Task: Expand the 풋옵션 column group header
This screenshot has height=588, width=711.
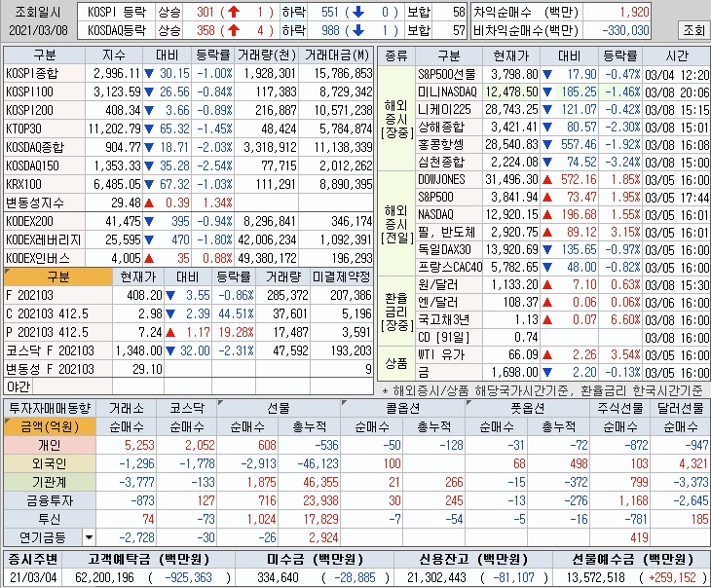Action: click(x=527, y=409)
